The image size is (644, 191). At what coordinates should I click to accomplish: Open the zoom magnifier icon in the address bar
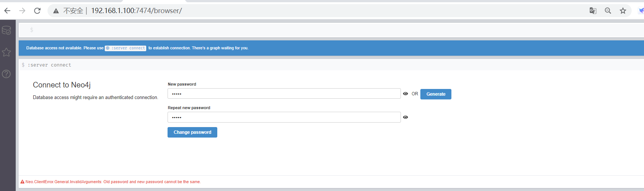point(608,10)
